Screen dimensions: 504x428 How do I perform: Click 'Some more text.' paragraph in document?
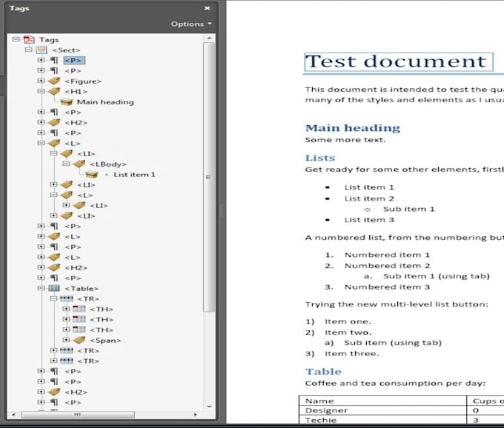click(345, 140)
